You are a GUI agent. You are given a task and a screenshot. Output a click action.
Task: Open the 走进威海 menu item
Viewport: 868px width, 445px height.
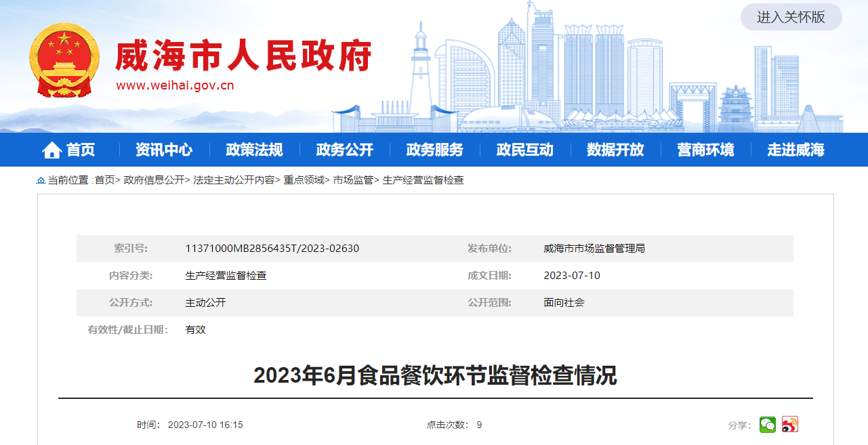(x=795, y=150)
